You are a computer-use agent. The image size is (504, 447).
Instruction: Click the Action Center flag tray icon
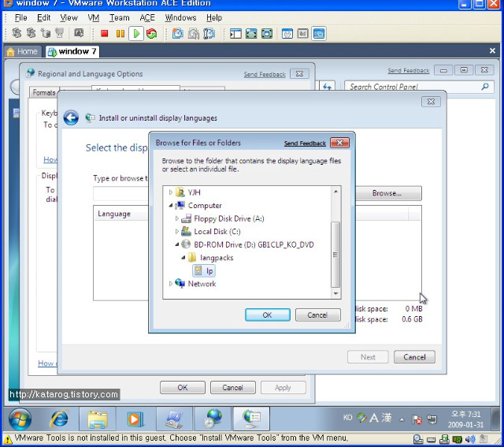(x=417, y=419)
